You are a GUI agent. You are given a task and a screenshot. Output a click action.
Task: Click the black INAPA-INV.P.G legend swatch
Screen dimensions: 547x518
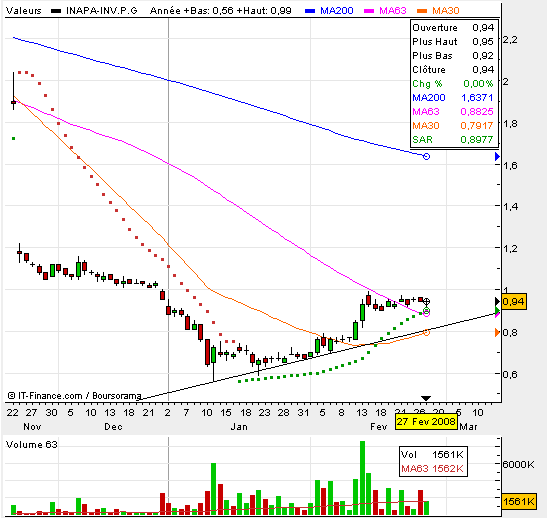56,11
